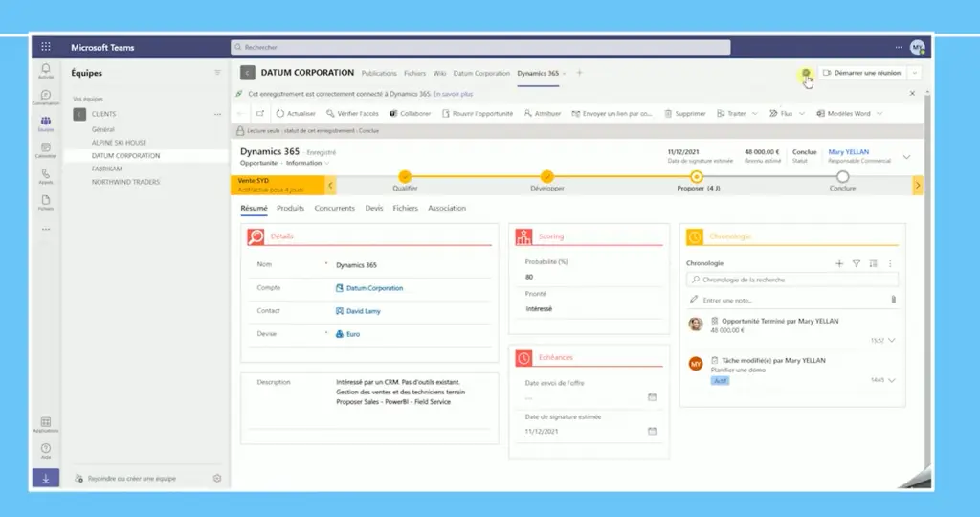Click Actualiser refresh command
The image size is (980, 517).
[296, 114]
